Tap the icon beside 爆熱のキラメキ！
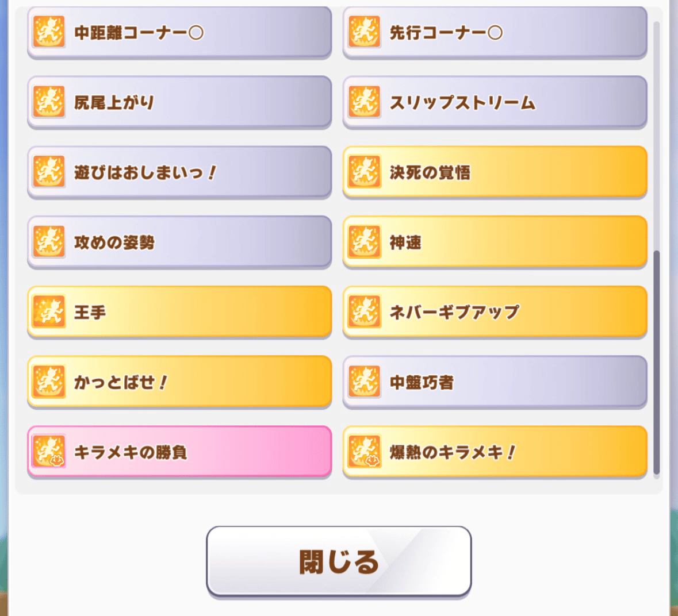 (x=365, y=452)
